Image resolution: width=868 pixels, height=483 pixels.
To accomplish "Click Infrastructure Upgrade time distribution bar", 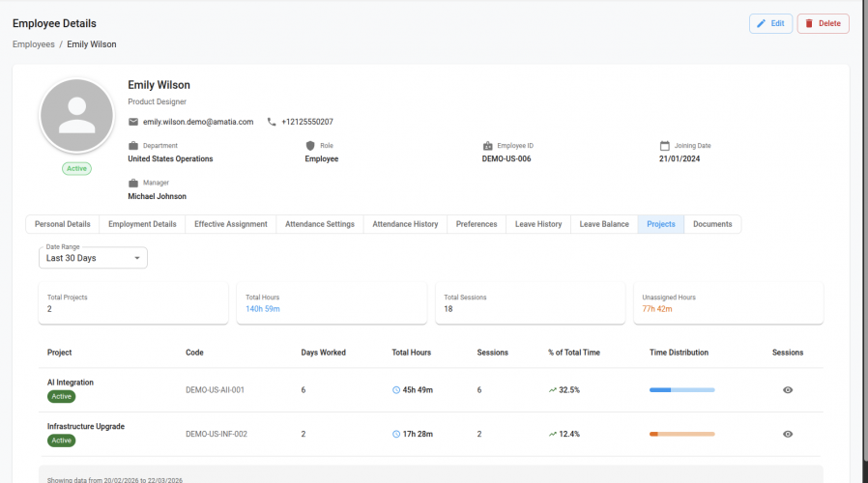I will (682, 435).
